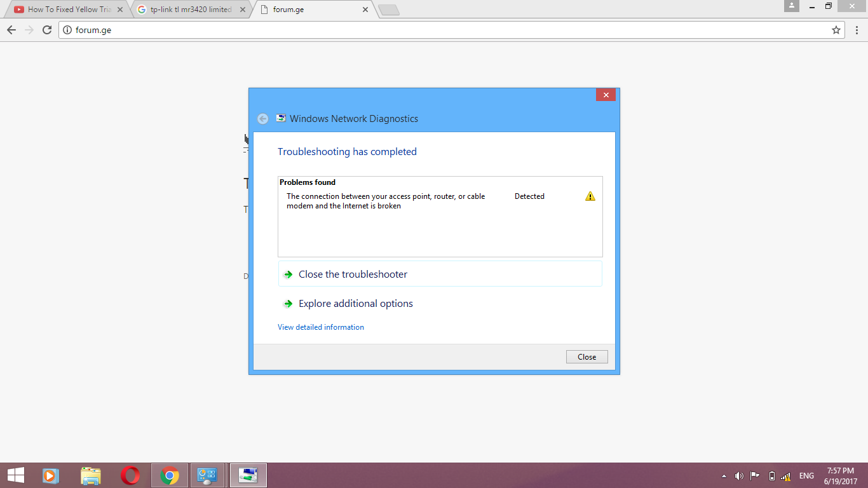The width and height of the screenshot is (868, 488).
Task: Open the clock showing 7:57 PM
Action: 841,476
